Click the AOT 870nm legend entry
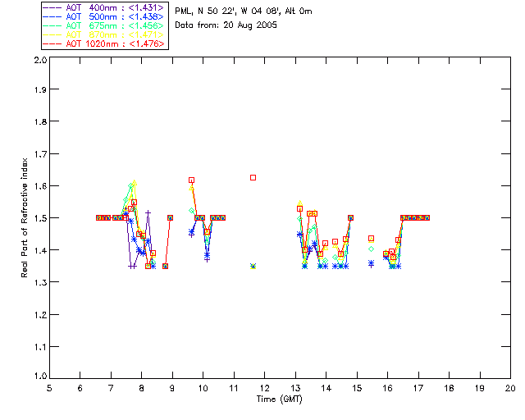This screenshot has height=420, width=525. [x=104, y=34]
